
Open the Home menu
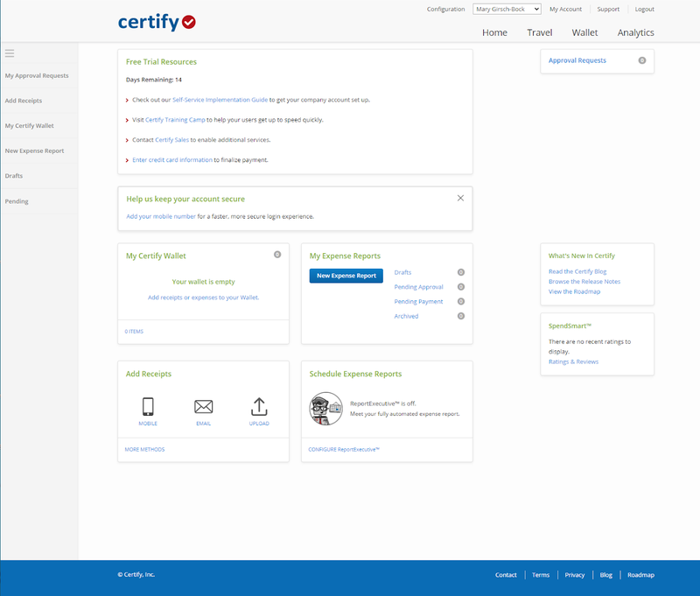(x=494, y=32)
